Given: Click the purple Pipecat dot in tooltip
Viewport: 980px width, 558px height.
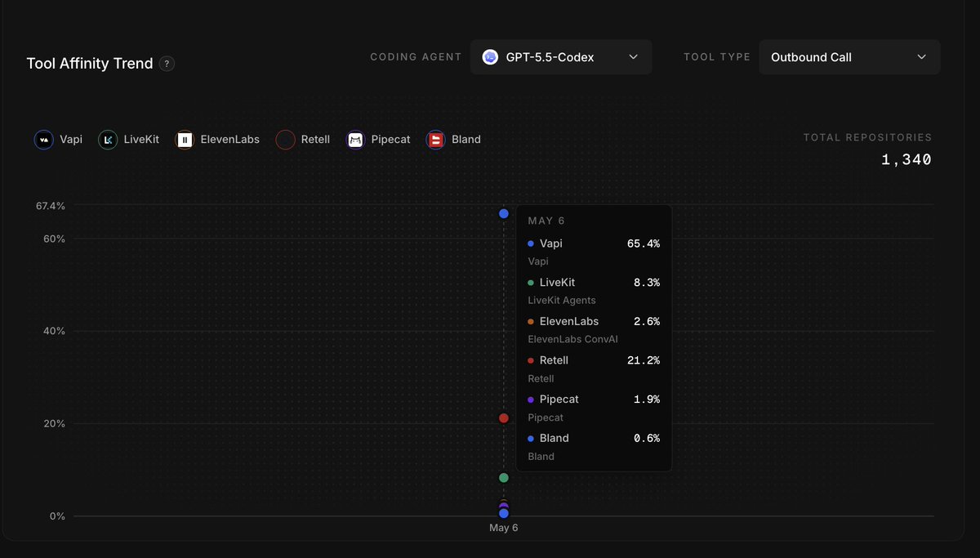Looking at the screenshot, I should tap(531, 400).
